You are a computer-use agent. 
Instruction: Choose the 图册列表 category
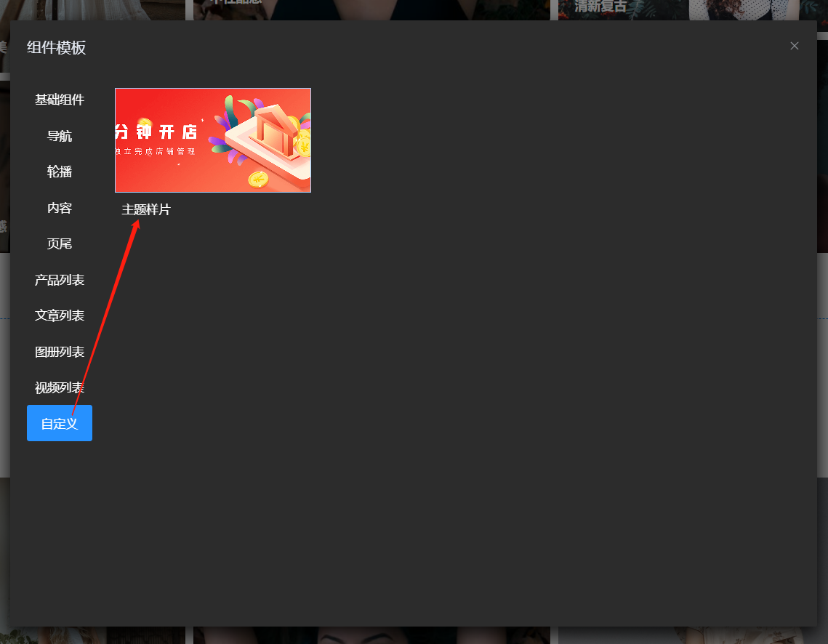coord(59,352)
